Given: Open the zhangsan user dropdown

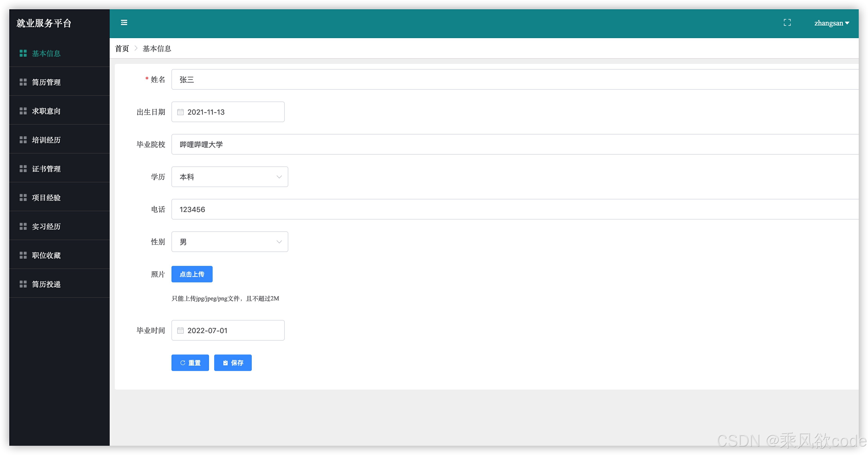Looking at the screenshot, I should pos(831,23).
